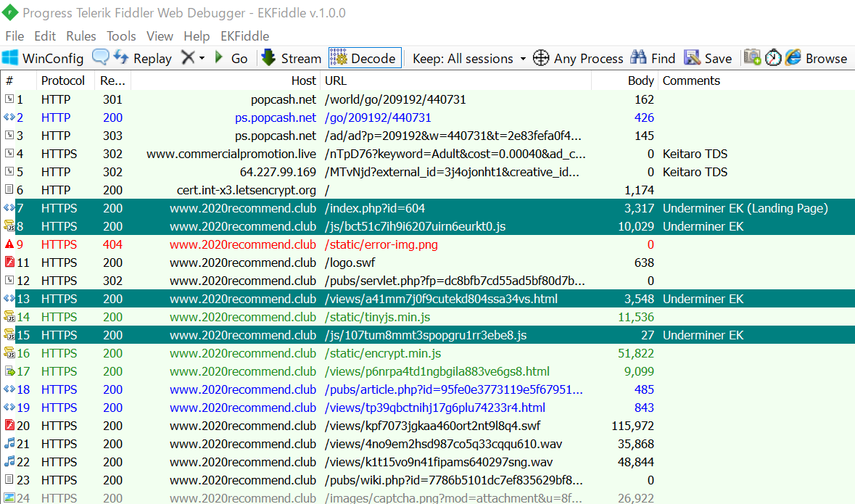Click the Stream toolbar button
This screenshot has width=855, height=504.
tap(292, 58)
